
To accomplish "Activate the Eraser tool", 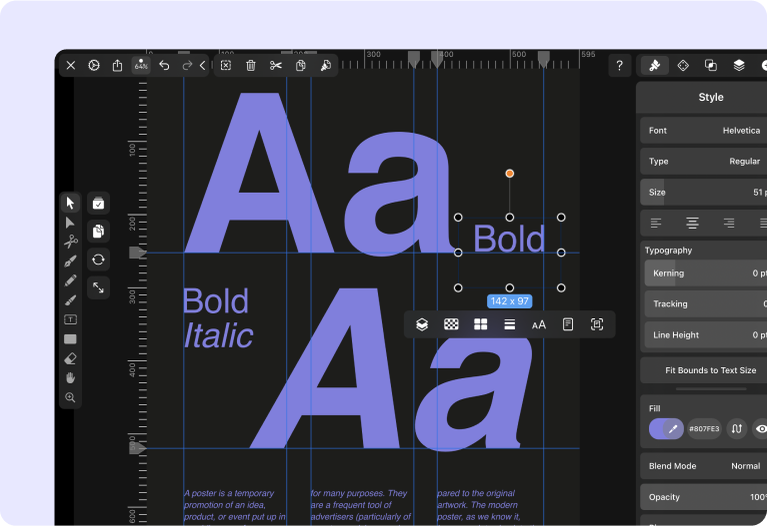I will coord(70,359).
